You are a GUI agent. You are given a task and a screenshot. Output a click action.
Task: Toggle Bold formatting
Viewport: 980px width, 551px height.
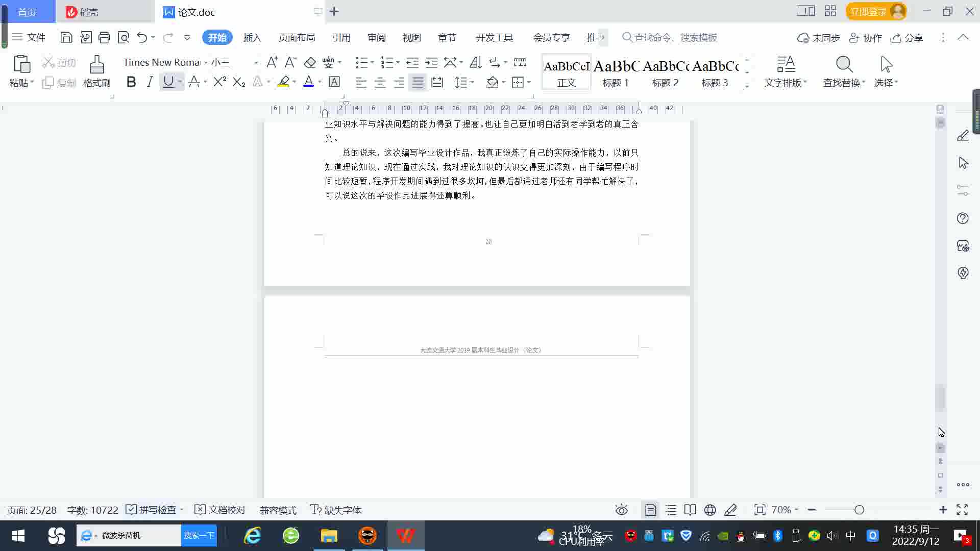[131, 82]
